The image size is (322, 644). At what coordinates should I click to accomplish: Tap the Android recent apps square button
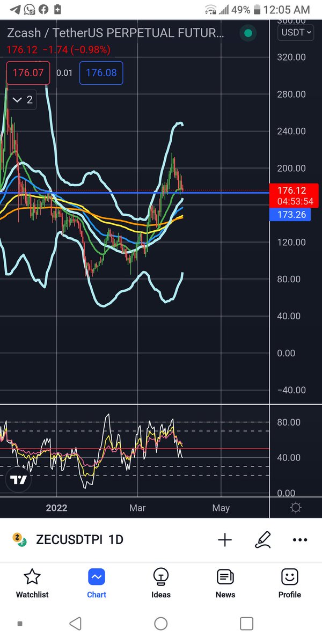tap(246, 623)
